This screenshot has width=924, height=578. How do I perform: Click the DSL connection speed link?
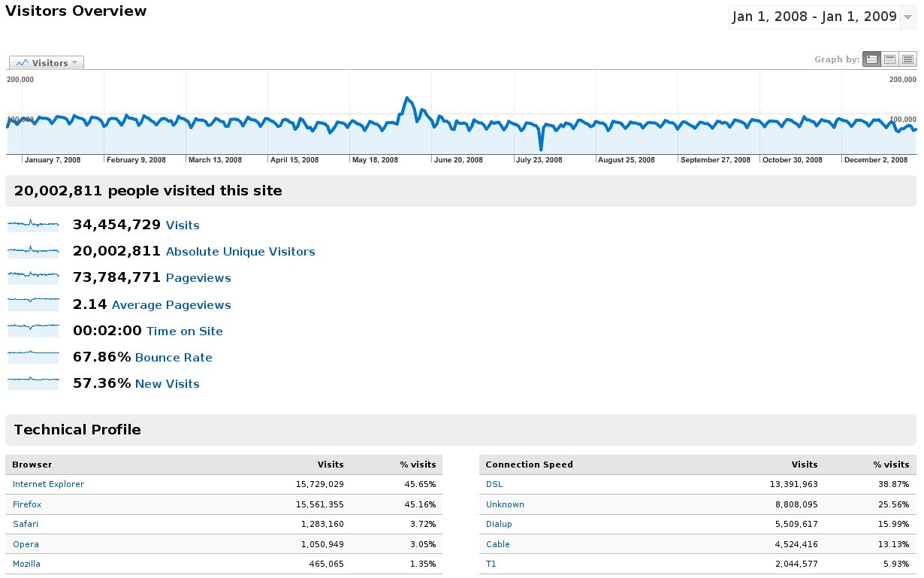494,485
